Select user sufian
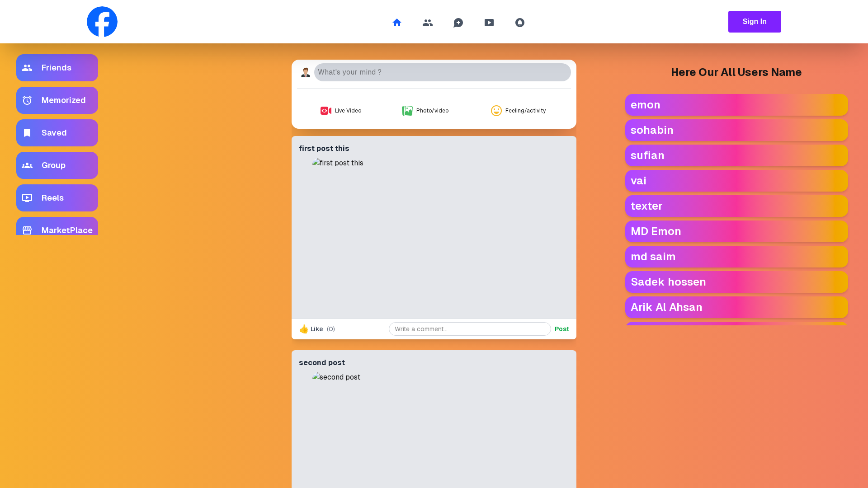 click(x=736, y=155)
